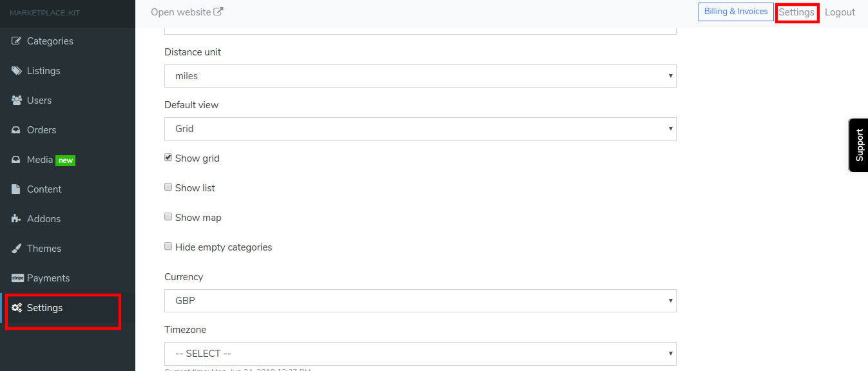Go to Listings in the sidebar
The image size is (868, 371).
(x=44, y=71)
